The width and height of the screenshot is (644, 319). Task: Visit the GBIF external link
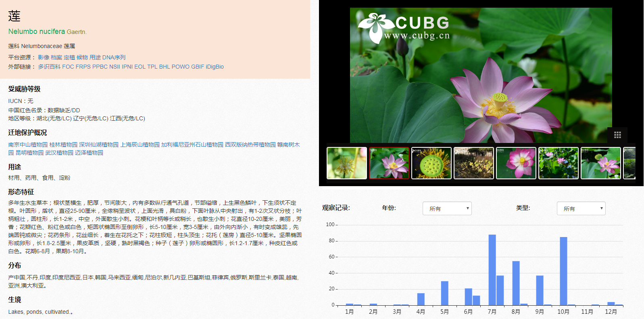click(x=198, y=67)
